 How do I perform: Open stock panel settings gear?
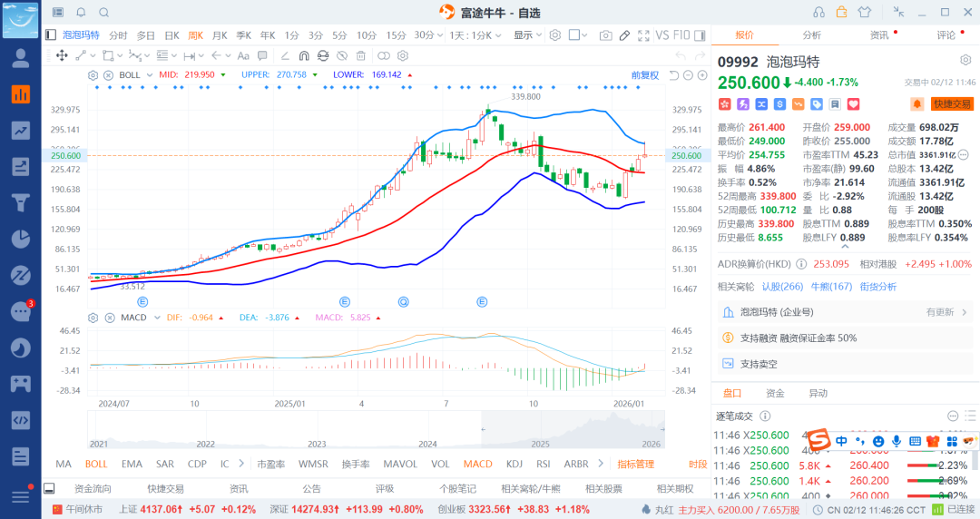[965, 60]
